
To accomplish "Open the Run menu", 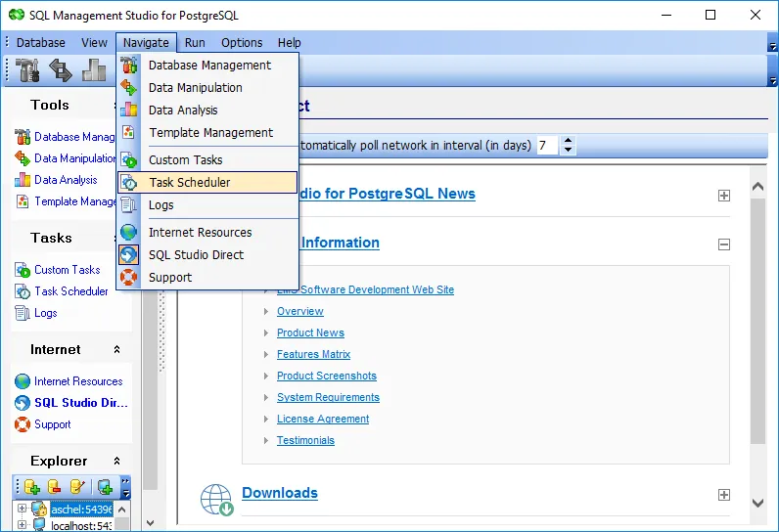I will point(195,43).
